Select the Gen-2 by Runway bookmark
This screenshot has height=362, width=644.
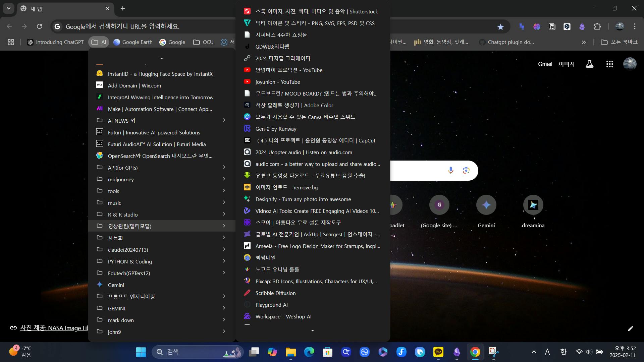coord(313,129)
